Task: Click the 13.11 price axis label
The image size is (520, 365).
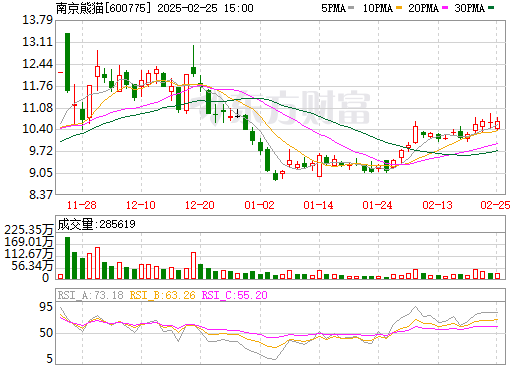Action: coord(37,42)
